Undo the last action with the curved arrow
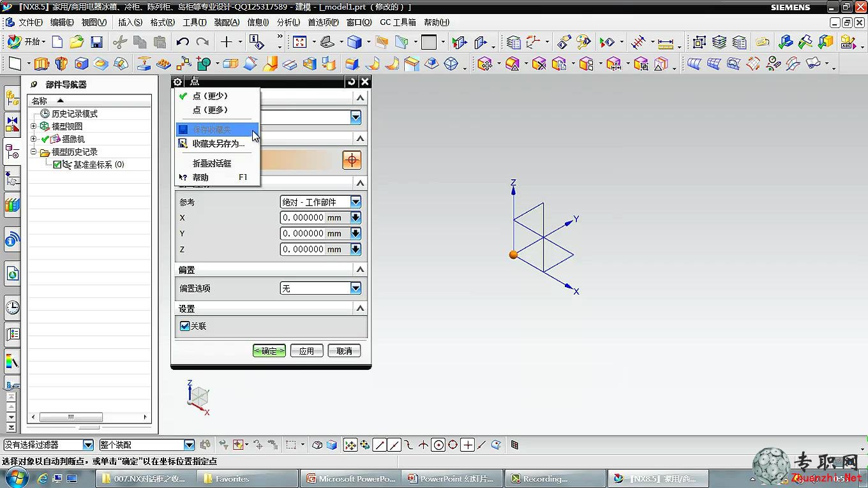 183,42
